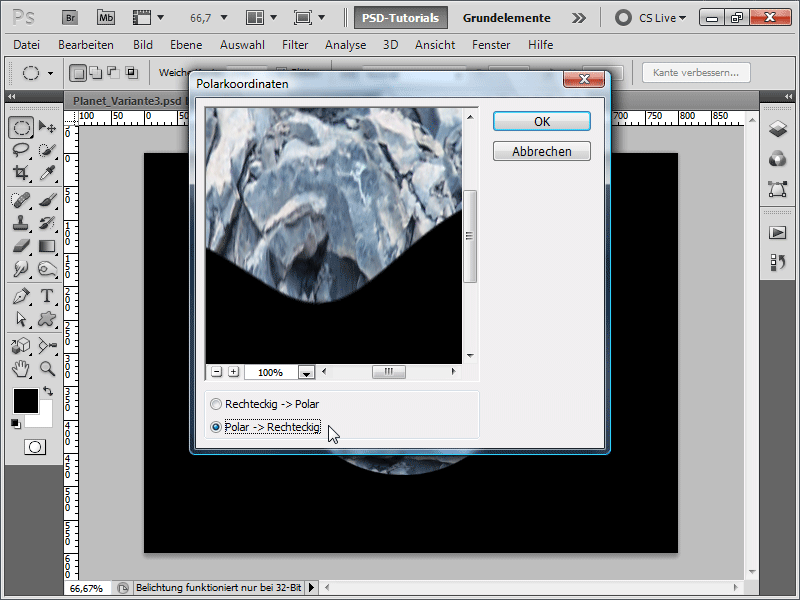Select the 3D Object Rotate tool

(21, 345)
